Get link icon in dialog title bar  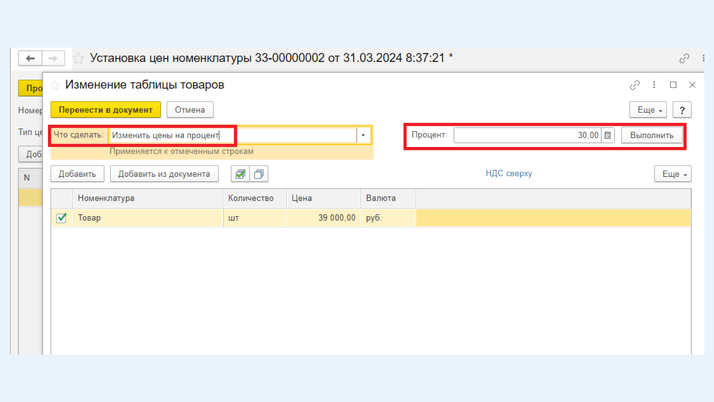[x=635, y=85]
